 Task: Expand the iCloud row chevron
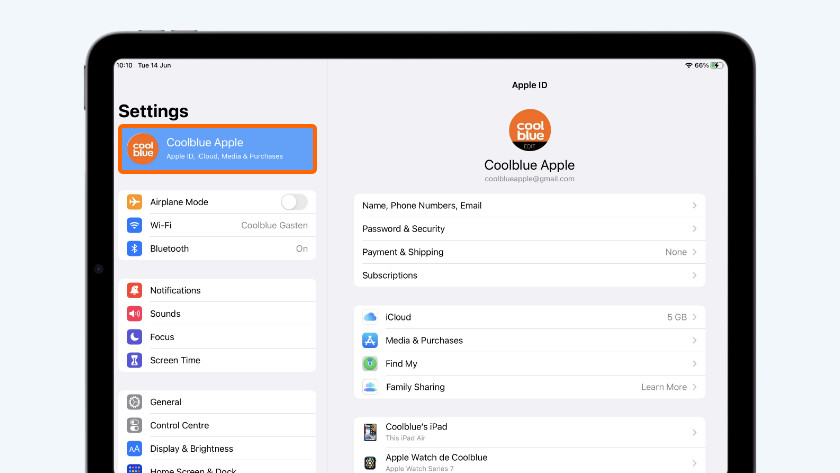pyautogui.click(x=694, y=317)
